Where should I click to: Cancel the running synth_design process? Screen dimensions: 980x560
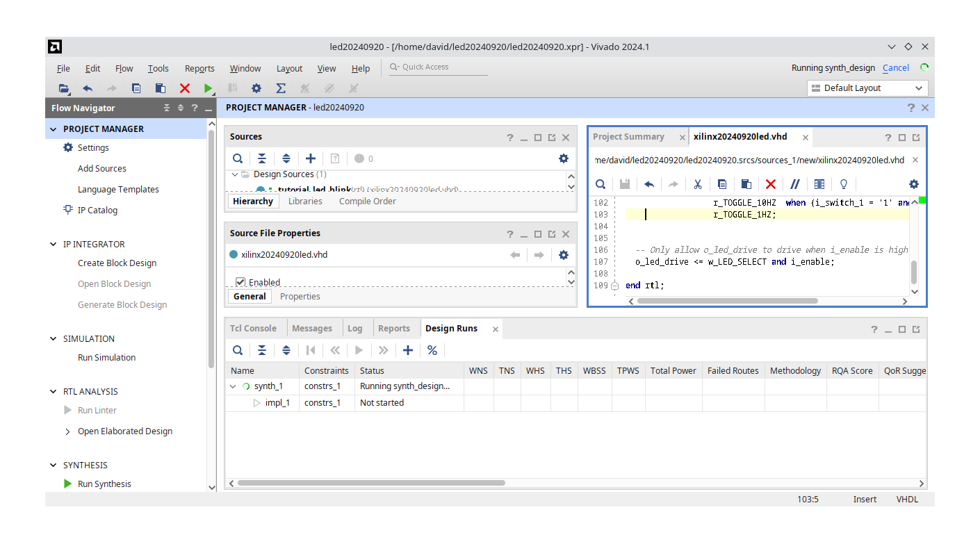click(895, 67)
